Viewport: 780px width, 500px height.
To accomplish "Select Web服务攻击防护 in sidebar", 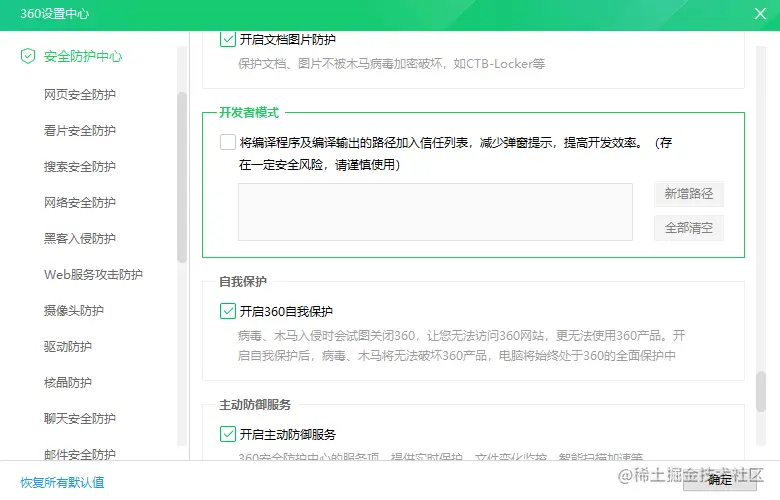I will click(x=93, y=274).
